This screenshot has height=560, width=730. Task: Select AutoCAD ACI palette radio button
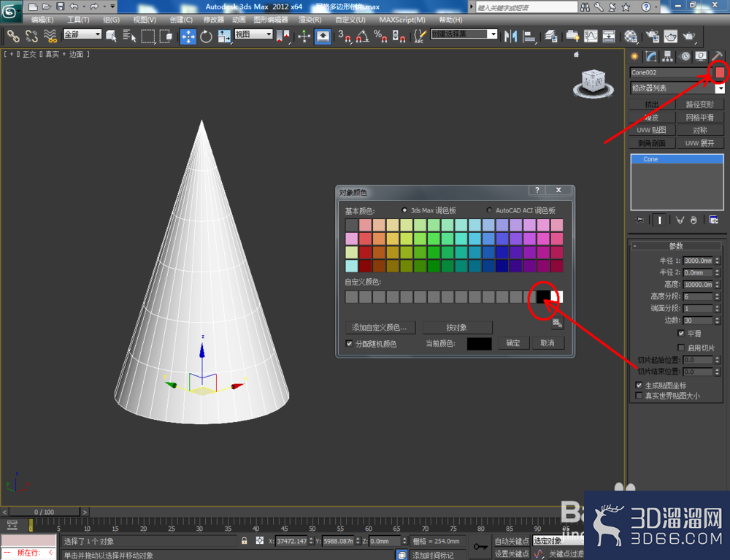[x=489, y=210]
